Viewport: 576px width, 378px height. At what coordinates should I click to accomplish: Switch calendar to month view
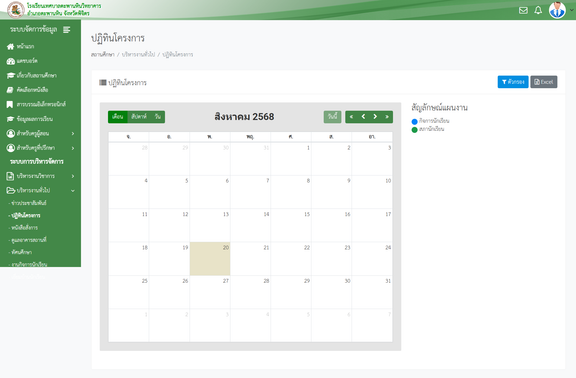coord(118,117)
